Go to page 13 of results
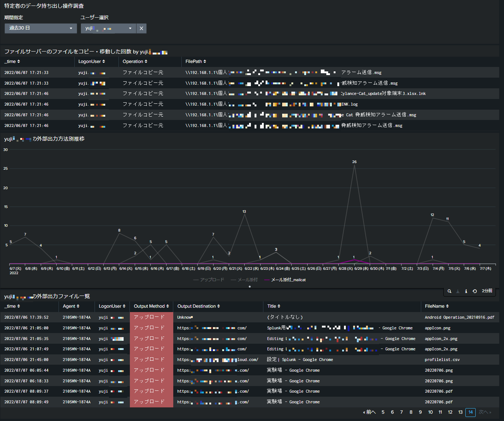 click(x=460, y=412)
